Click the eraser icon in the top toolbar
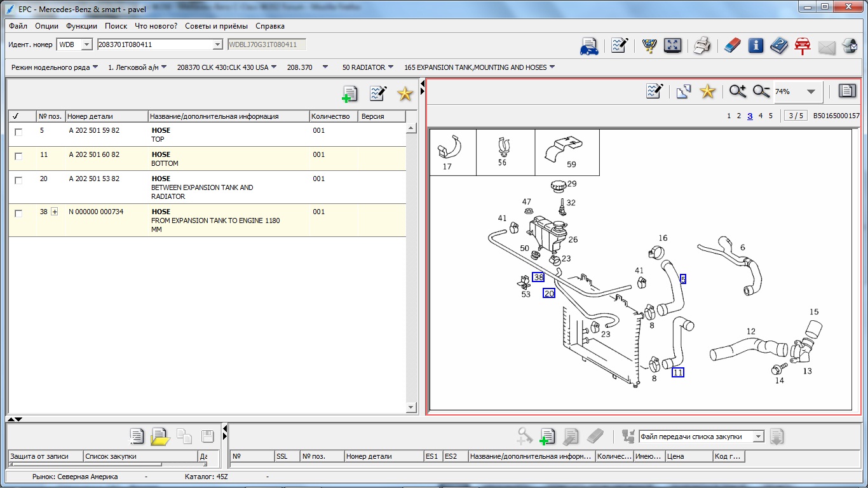The width and height of the screenshot is (868, 488). point(732,46)
